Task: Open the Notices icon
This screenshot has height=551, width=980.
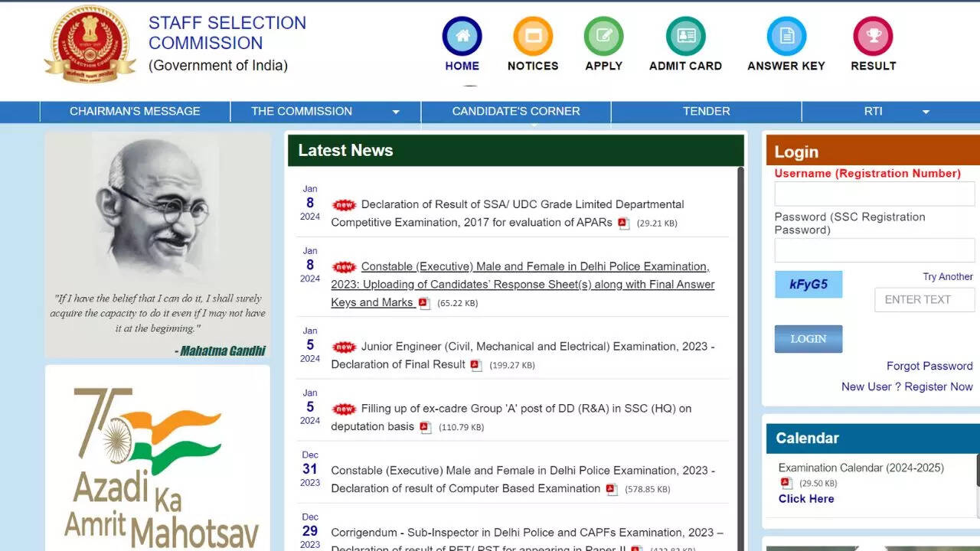Action: coord(533,36)
